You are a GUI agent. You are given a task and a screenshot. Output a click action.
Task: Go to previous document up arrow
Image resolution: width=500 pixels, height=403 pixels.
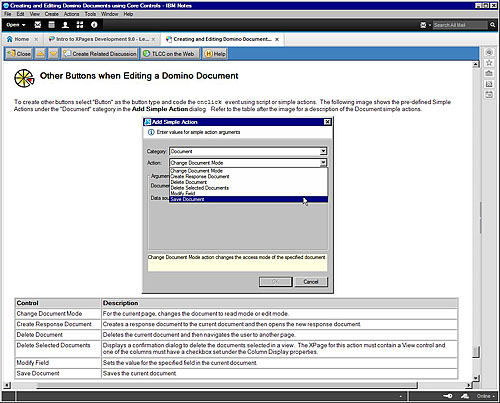tap(40, 53)
